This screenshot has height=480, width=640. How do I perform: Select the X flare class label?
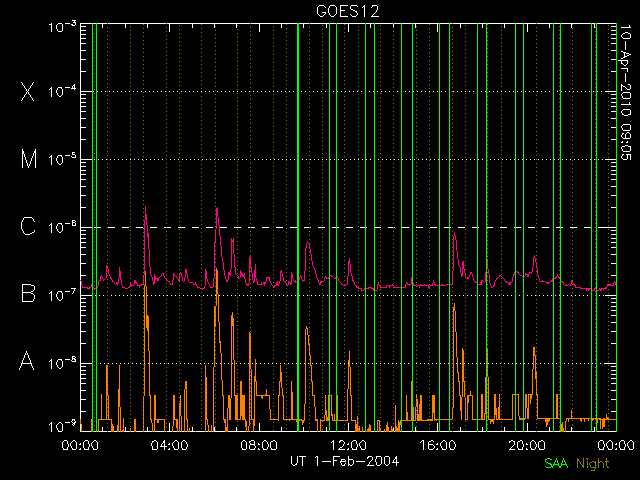click(28, 91)
